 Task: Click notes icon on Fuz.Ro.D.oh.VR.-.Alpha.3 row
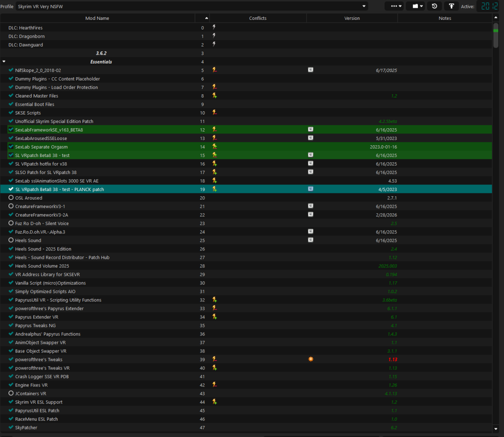pyautogui.click(x=311, y=231)
